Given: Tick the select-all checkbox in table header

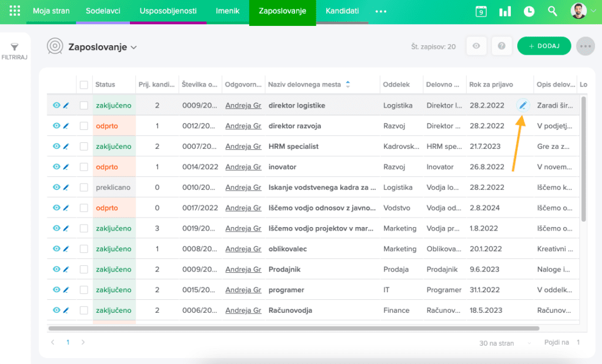Looking at the screenshot, I should pyautogui.click(x=84, y=85).
